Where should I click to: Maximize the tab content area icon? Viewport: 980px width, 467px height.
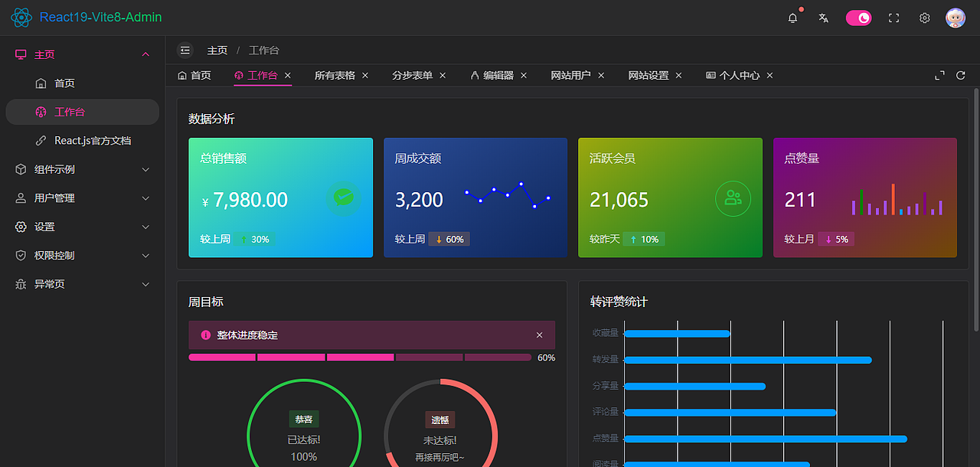(x=940, y=75)
